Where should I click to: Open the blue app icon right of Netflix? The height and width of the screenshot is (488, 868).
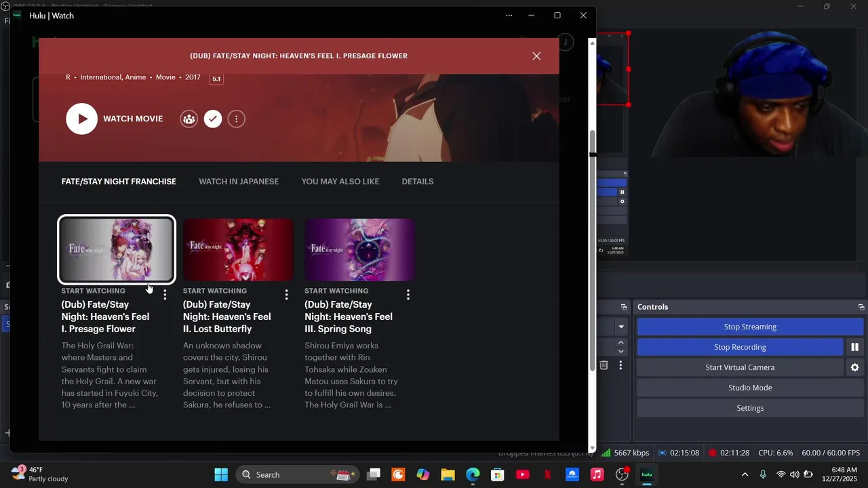coord(572,474)
